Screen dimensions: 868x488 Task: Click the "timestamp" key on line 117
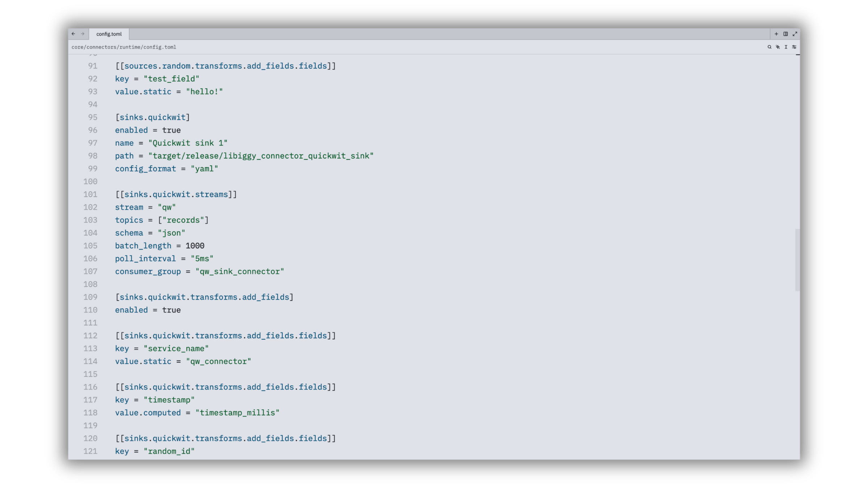[x=169, y=400]
